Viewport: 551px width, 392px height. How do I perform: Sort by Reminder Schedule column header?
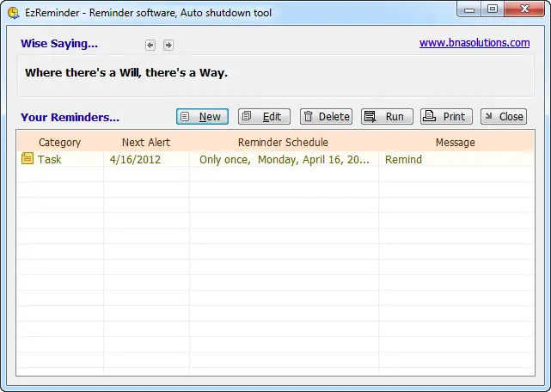pyautogui.click(x=283, y=142)
